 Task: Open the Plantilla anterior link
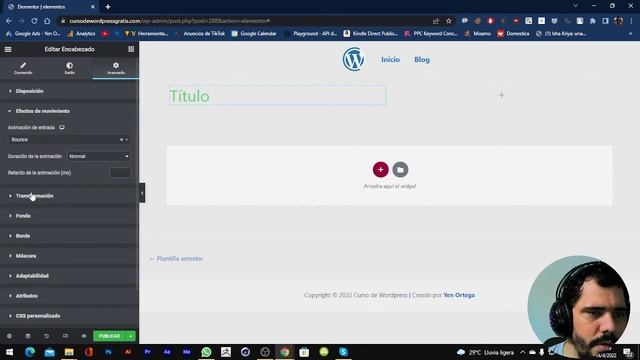(176, 259)
